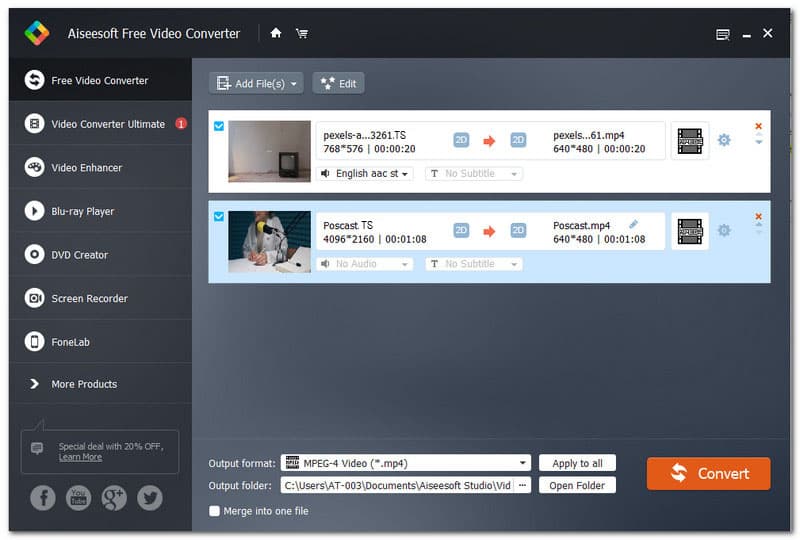Remove the pexels video with red X

[x=758, y=126]
